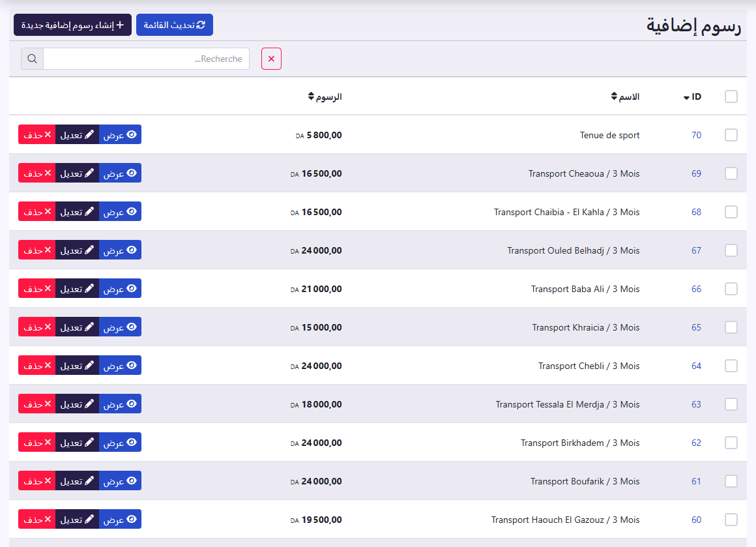
Task: Click the search magnifier icon
Action: pos(33,59)
